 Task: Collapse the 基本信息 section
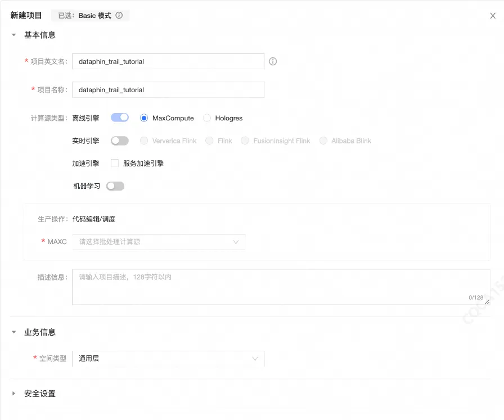click(14, 35)
